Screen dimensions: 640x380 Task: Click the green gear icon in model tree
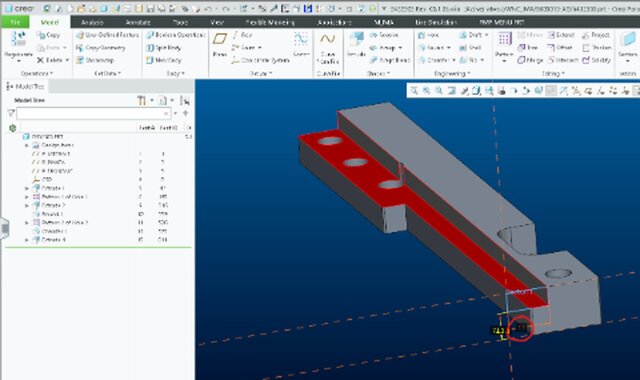[x=13, y=128]
